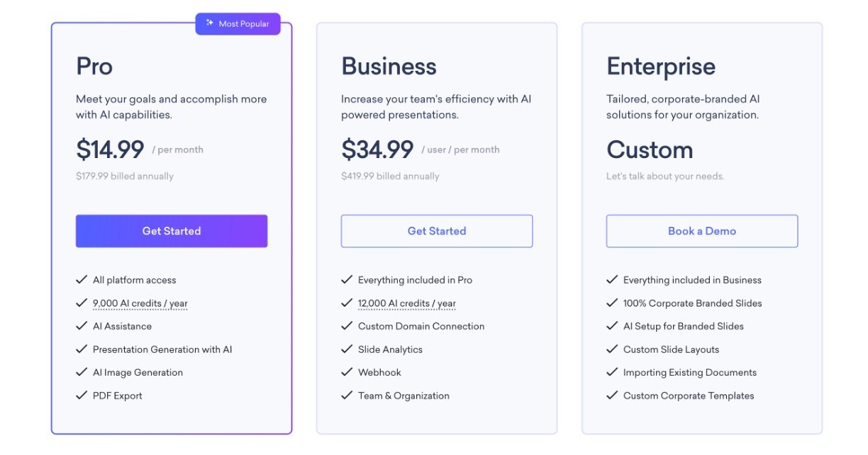Click the checkmark beside Slide Analytics

click(347, 349)
